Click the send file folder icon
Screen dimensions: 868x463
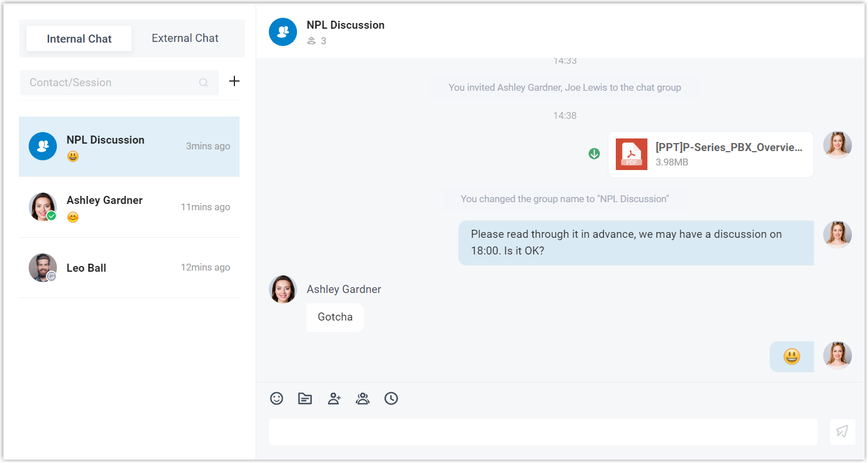pyautogui.click(x=305, y=398)
